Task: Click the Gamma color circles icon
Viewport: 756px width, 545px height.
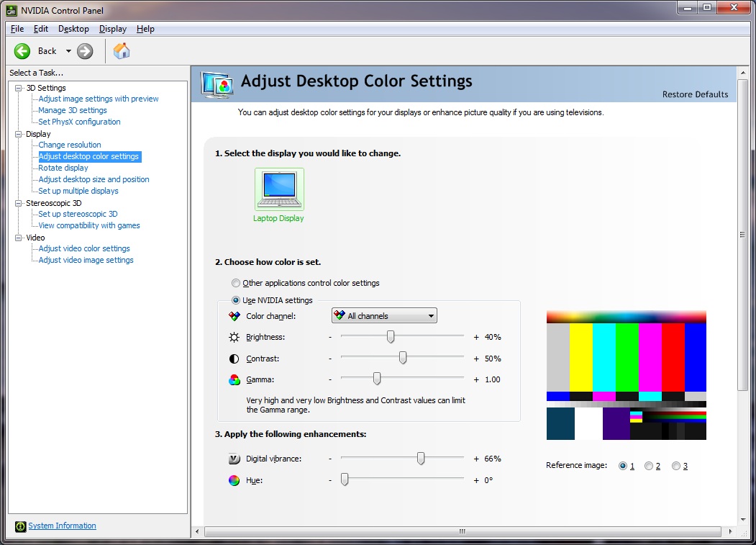Action: pos(234,380)
